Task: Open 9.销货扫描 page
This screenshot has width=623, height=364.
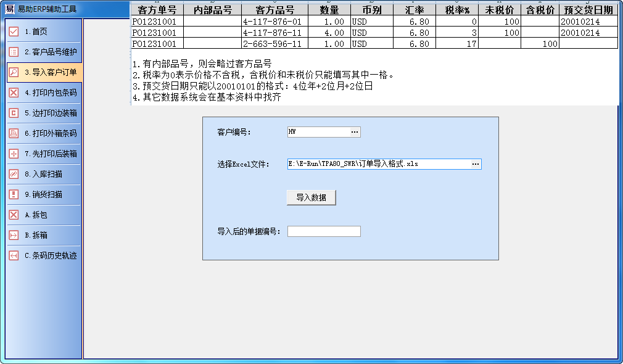Action: (x=44, y=194)
